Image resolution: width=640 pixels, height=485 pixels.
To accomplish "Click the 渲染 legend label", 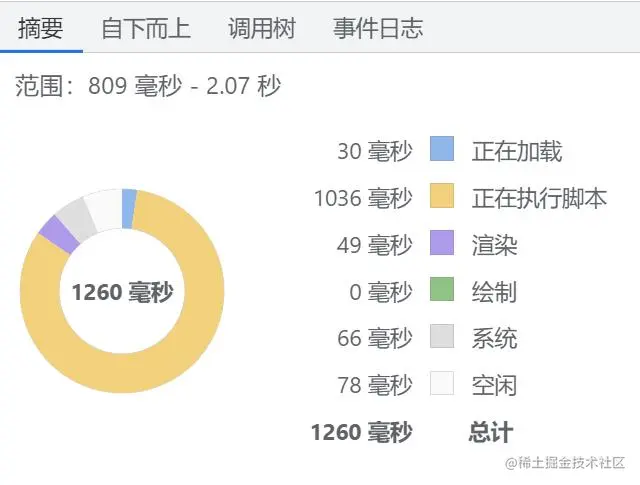I will tap(494, 245).
